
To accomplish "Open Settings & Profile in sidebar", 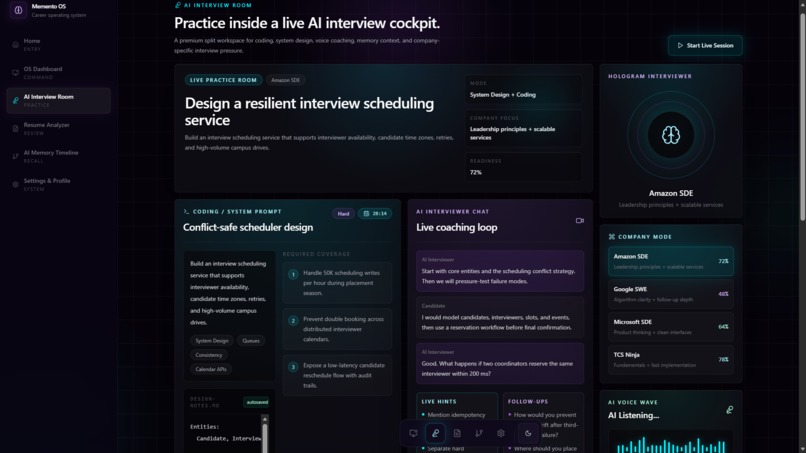I will [59, 185].
